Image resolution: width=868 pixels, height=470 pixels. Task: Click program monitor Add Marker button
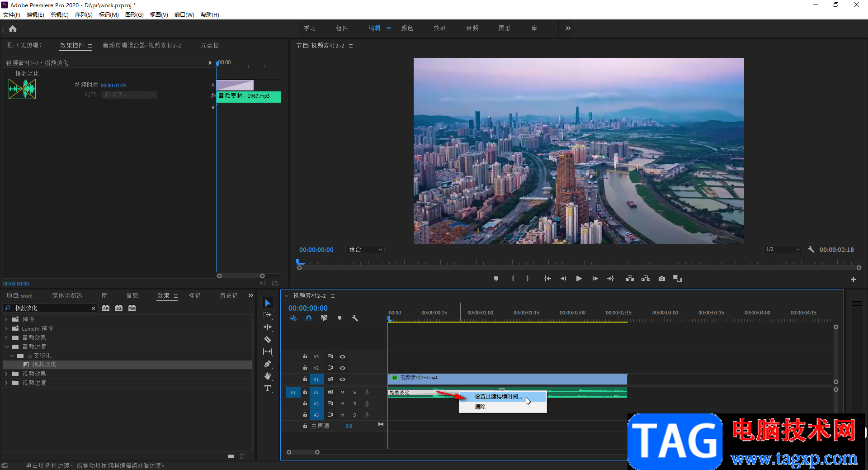coord(496,279)
